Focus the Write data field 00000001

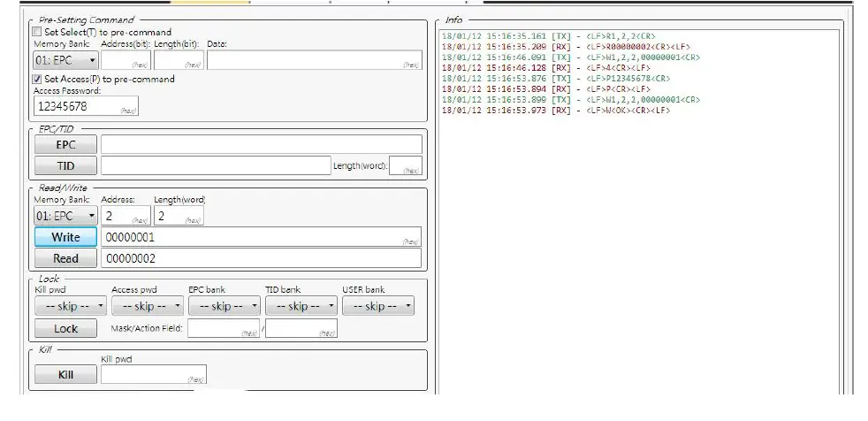point(261,237)
